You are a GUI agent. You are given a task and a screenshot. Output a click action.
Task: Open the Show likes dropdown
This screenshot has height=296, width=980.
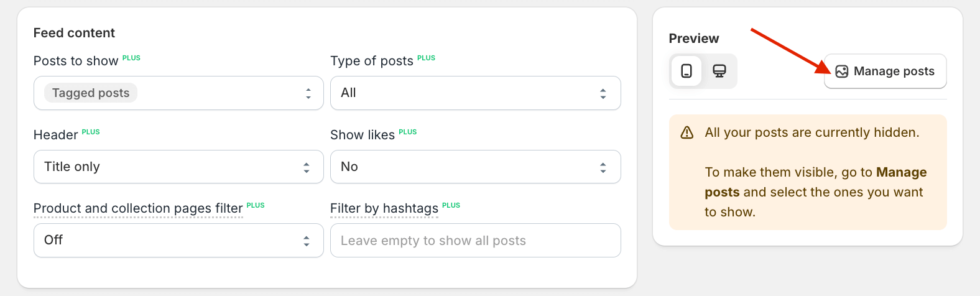pos(475,167)
